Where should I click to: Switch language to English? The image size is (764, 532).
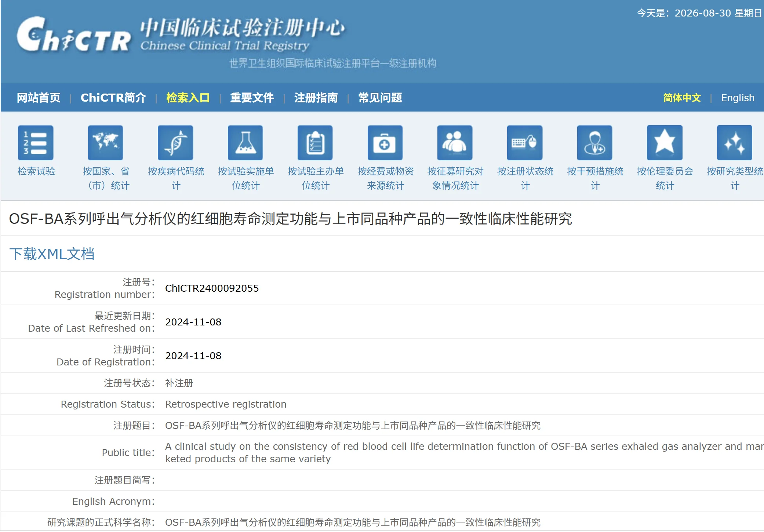(738, 98)
